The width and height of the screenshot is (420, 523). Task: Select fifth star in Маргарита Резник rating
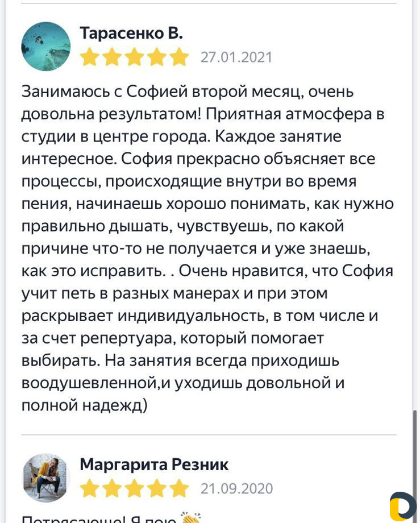pyautogui.click(x=179, y=488)
